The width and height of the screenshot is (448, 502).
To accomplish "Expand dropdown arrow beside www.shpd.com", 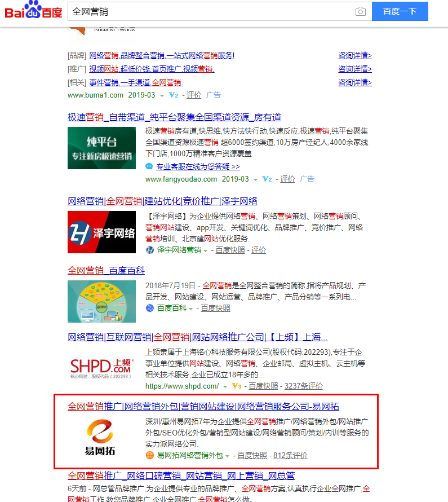I will [x=225, y=387].
